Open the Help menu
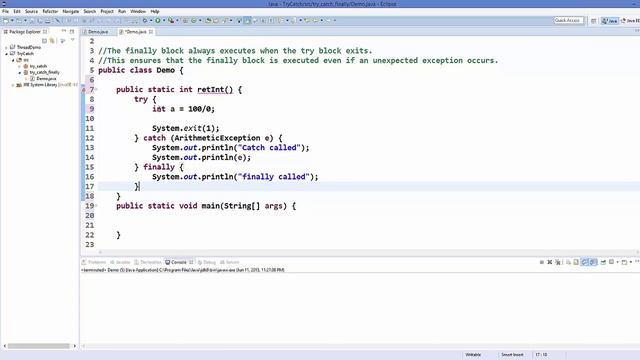 (x=155, y=11)
